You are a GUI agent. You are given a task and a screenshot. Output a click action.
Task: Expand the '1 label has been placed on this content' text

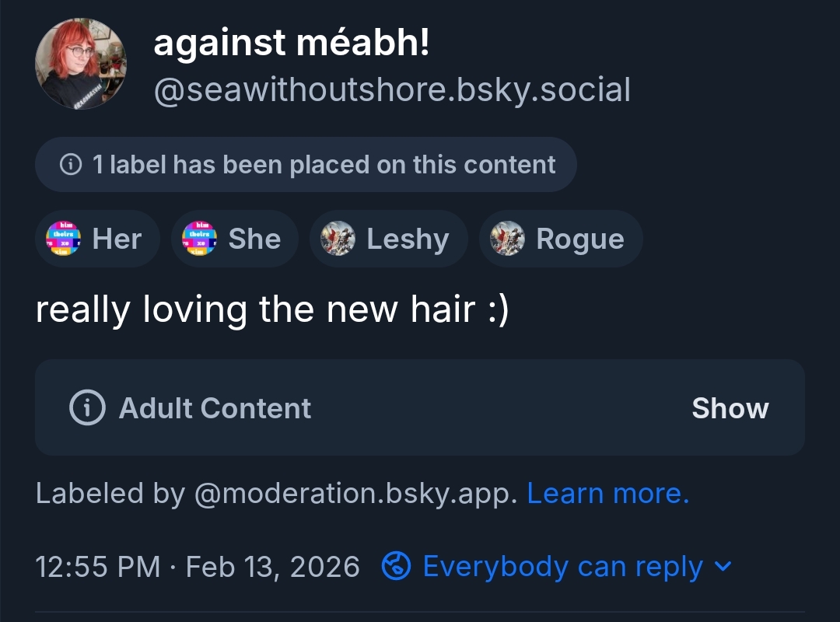pyautogui.click(x=324, y=165)
